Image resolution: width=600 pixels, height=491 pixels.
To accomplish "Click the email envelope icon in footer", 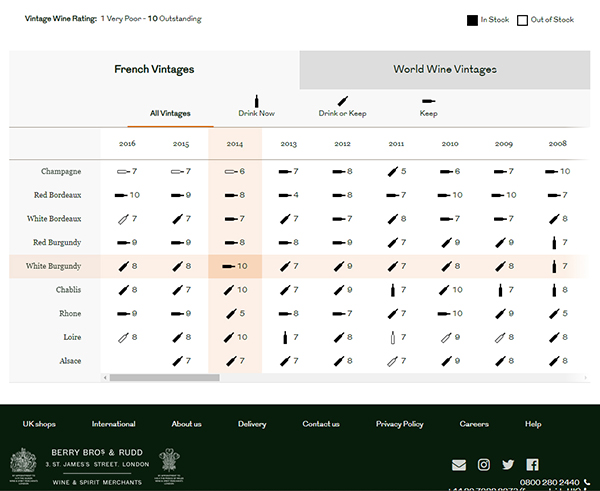I will [459, 465].
